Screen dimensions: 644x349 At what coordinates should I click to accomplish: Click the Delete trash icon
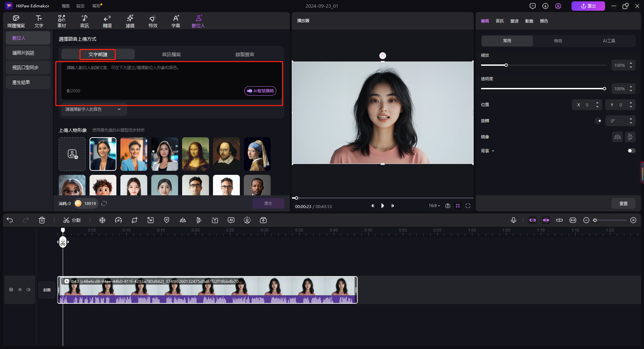(x=42, y=220)
